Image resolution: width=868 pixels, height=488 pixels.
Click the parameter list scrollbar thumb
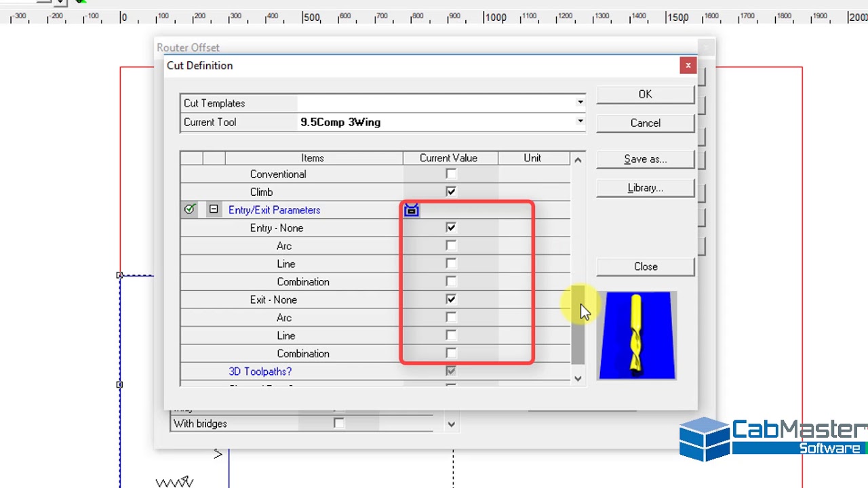(x=578, y=325)
